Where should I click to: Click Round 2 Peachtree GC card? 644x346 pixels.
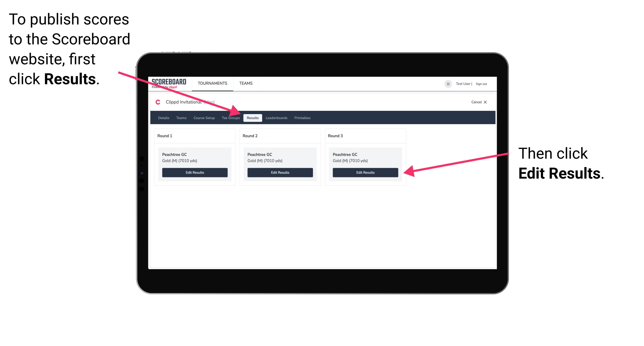click(x=280, y=164)
